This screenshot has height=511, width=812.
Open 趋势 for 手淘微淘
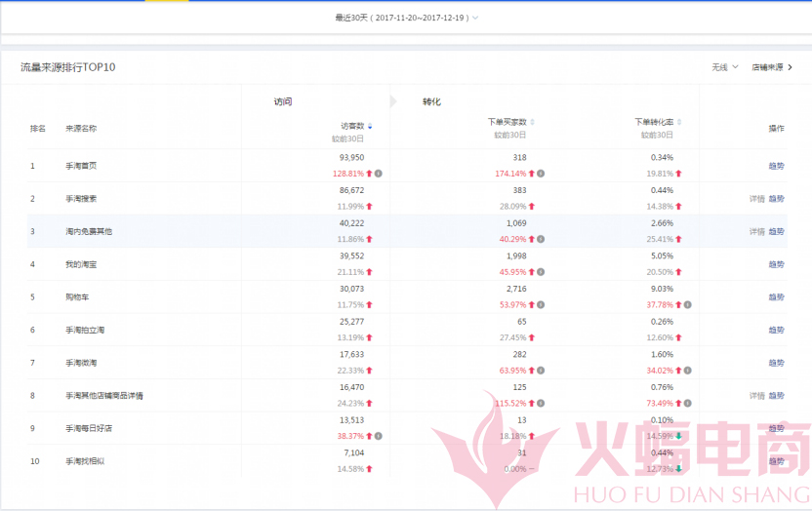(x=776, y=363)
